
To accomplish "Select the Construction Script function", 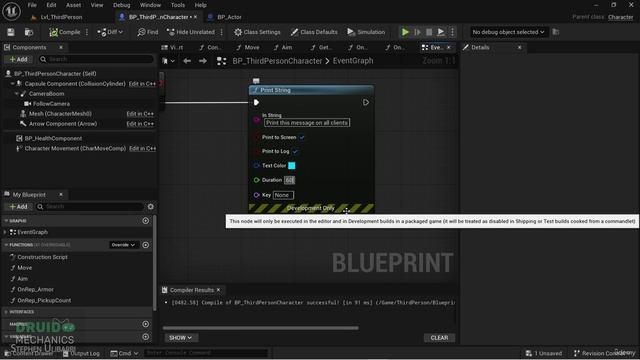I will [x=42, y=257].
